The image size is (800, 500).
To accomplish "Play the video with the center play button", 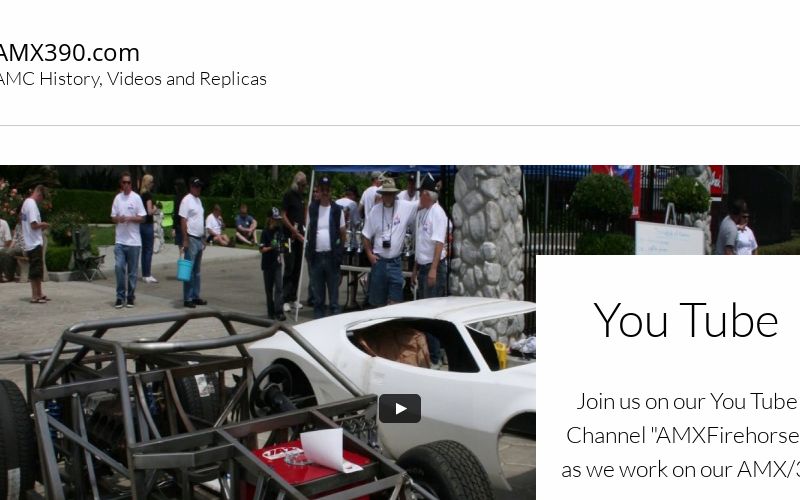I will (399, 408).
